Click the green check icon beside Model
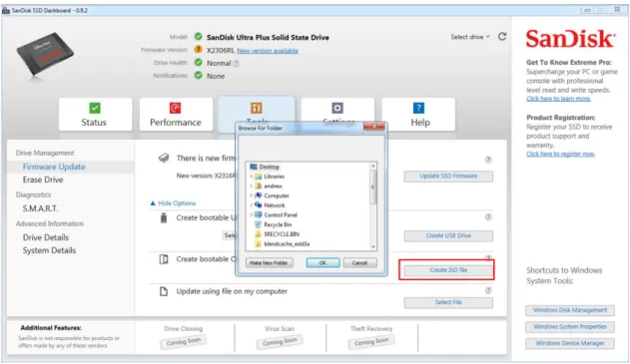The height and width of the screenshot is (364, 630). (x=198, y=37)
